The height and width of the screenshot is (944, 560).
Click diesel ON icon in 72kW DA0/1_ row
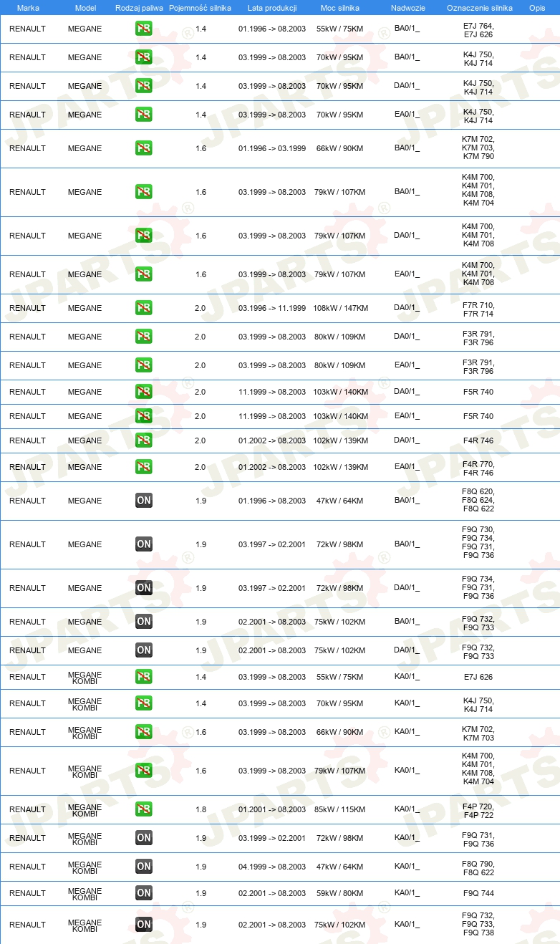pyautogui.click(x=144, y=588)
